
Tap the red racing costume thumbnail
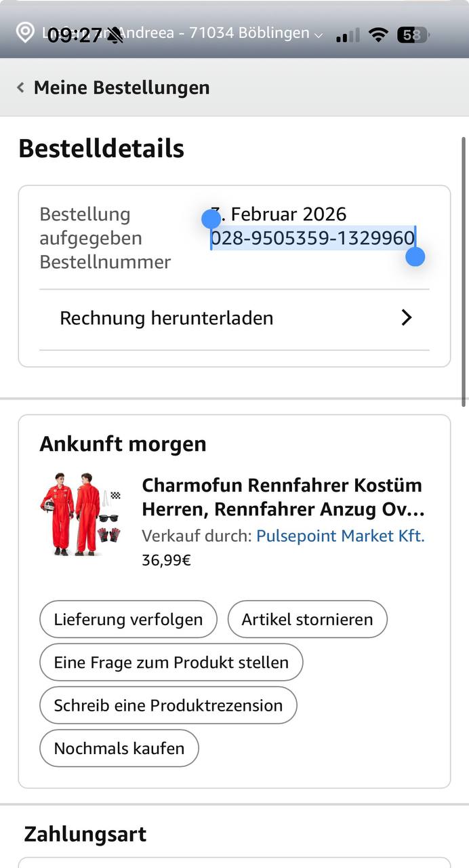tap(81, 513)
